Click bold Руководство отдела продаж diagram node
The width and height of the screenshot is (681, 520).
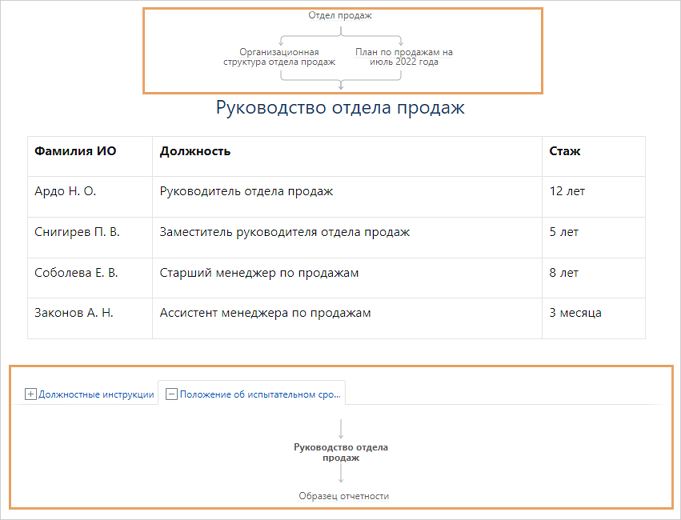(x=341, y=452)
